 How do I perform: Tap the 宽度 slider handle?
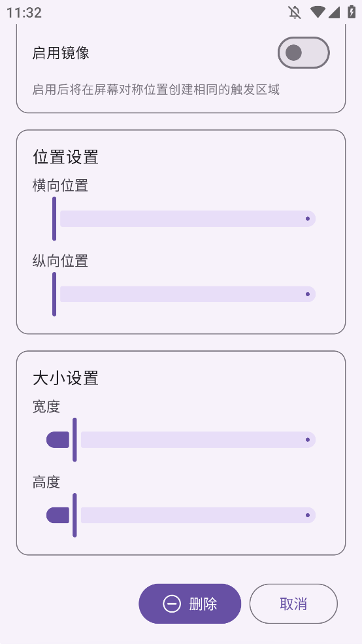click(74, 439)
